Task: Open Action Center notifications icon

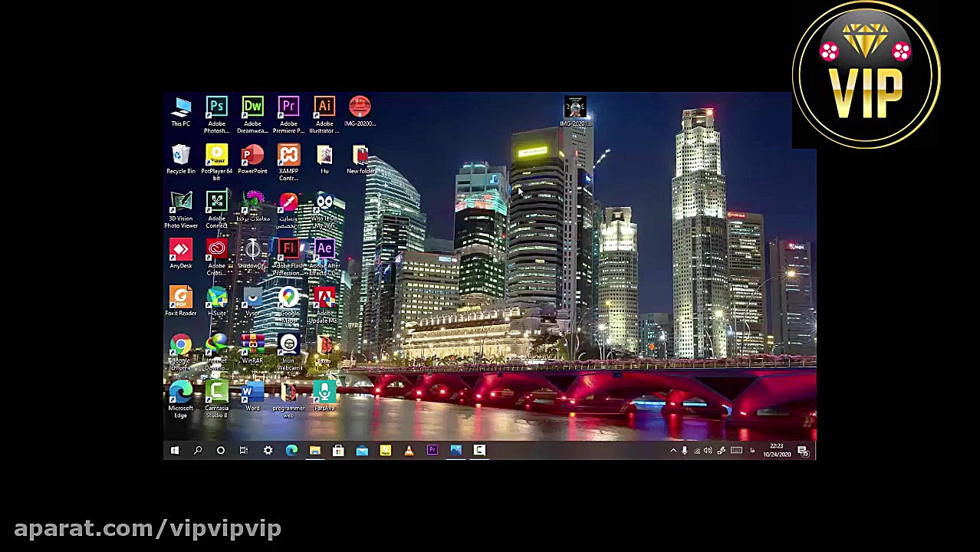Action: [803, 450]
